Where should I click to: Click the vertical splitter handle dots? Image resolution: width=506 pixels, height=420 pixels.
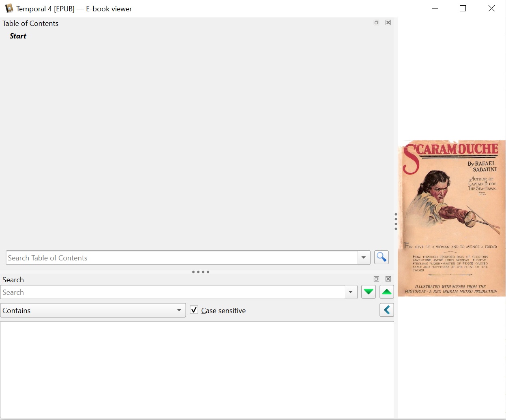pos(396,222)
